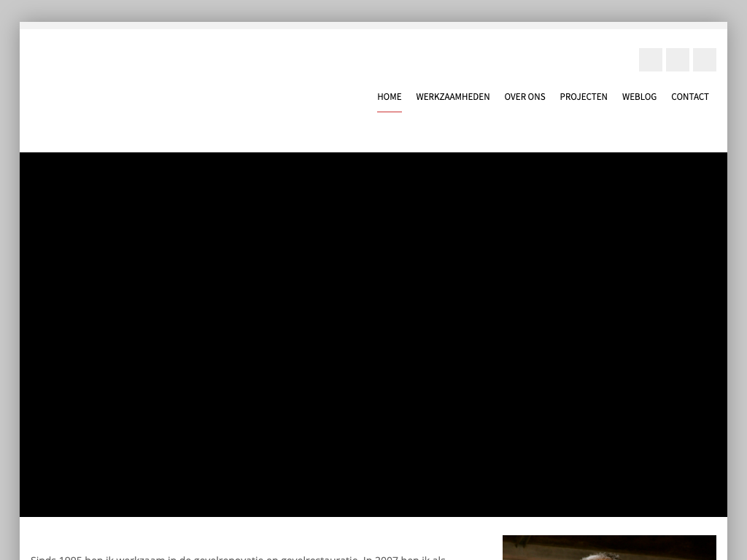Click the paragraph starting with 'Sinds 1995'

click(x=238, y=558)
